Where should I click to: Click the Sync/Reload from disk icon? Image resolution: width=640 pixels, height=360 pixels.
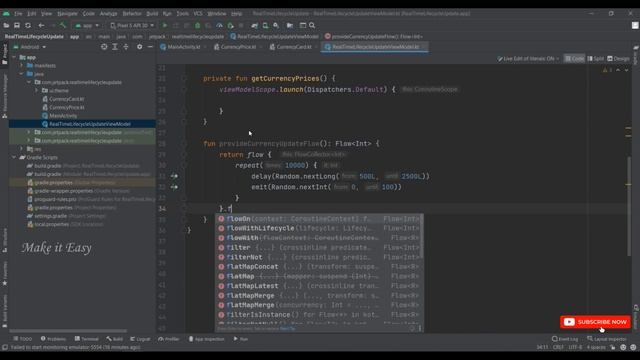click(x=28, y=25)
